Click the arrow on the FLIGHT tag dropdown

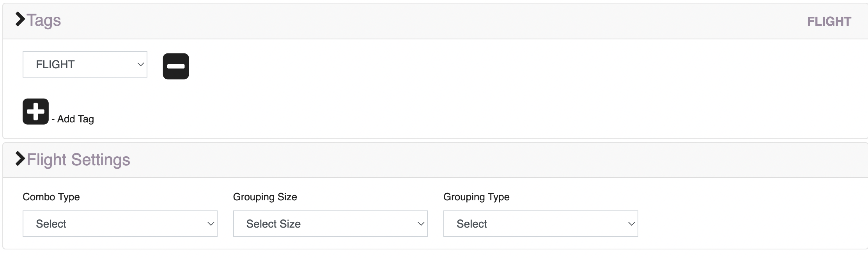pos(141,65)
